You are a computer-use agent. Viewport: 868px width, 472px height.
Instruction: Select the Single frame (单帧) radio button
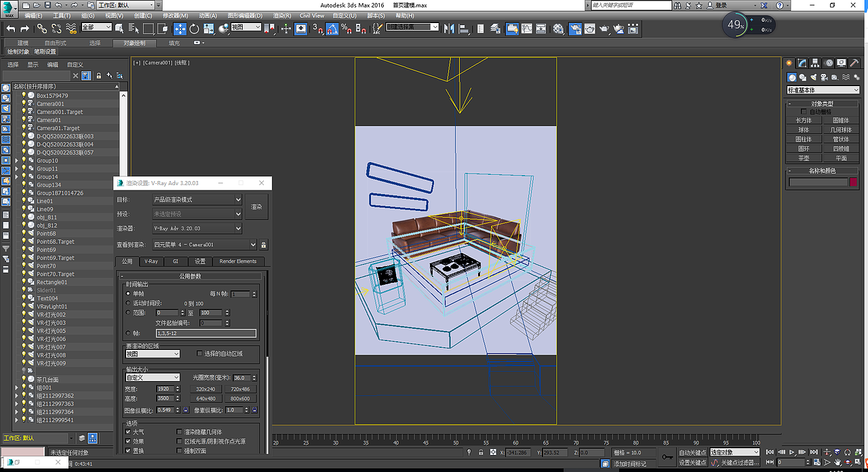[129, 294]
